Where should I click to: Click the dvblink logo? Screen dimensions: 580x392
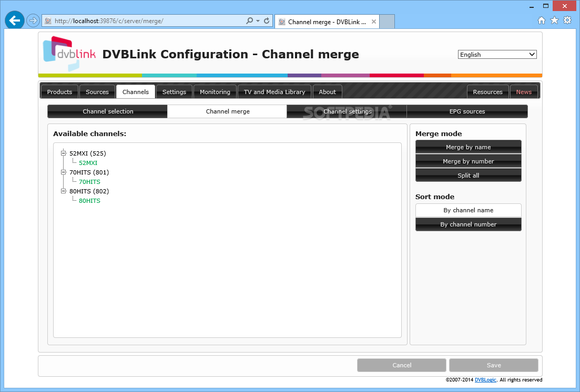click(69, 54)
